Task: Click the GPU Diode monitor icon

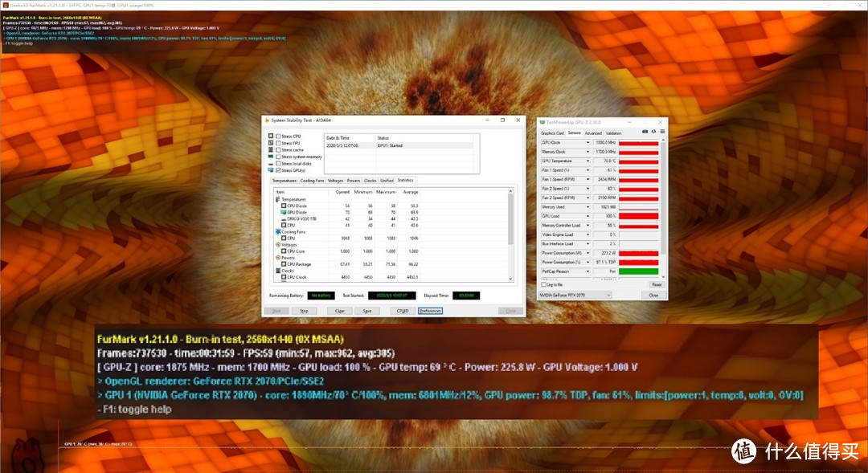Action: pyautogui.click(x=284, y=213)
